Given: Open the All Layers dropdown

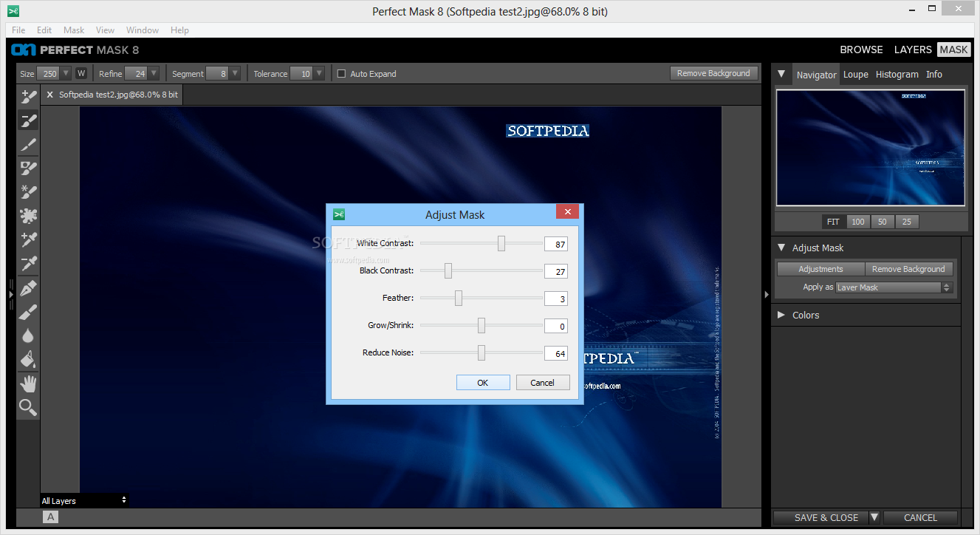Looking at the screenshot, I should tap(84, 500).
